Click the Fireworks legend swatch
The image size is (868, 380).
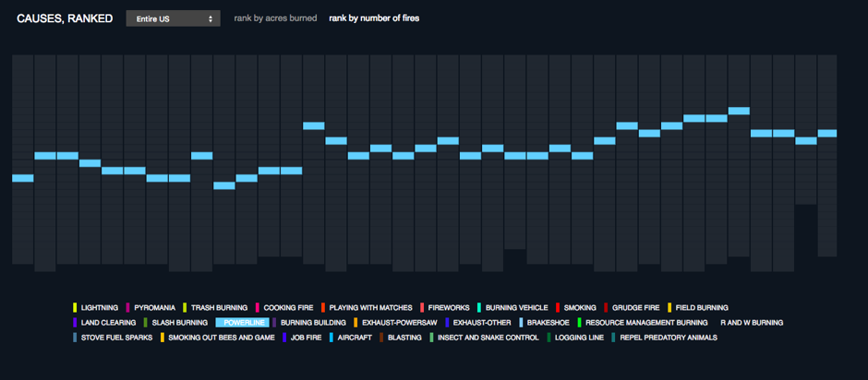click(422, 307)
